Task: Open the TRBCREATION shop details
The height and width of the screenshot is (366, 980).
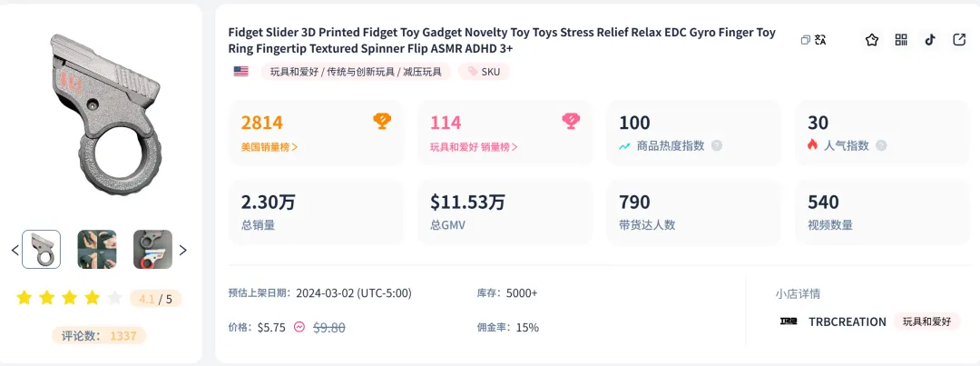Action: (x=847, y=321)
